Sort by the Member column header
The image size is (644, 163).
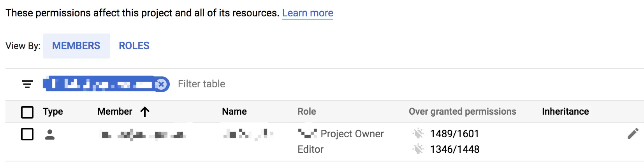[115, 112]
